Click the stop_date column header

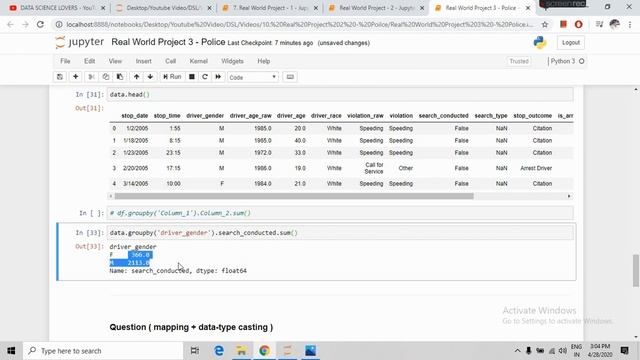[135, 116]
